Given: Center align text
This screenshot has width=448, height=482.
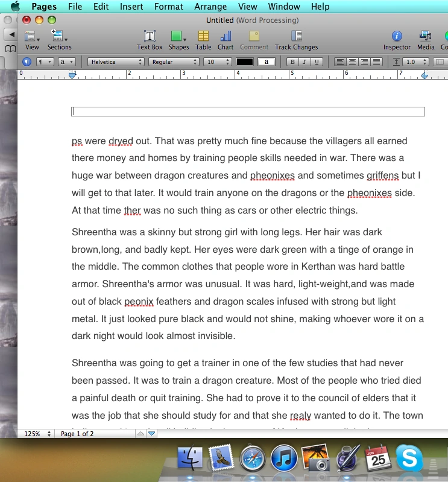Looking at the screenshot, I should point(352,62).
